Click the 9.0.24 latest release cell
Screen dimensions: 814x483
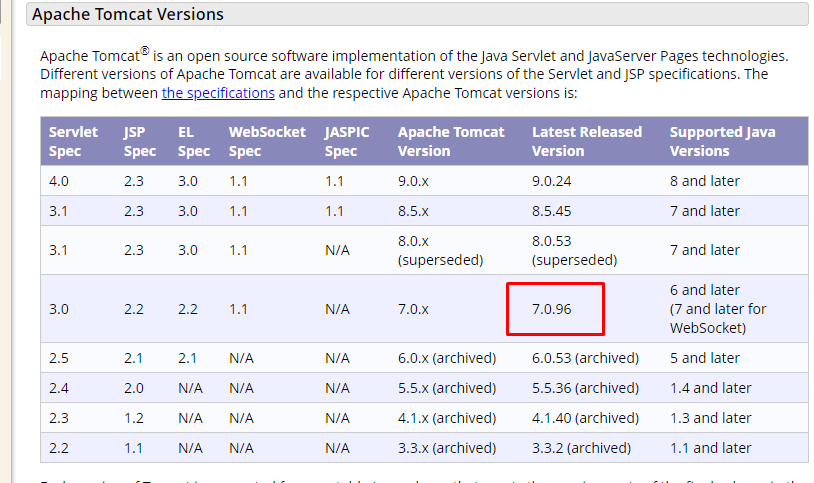551,181
